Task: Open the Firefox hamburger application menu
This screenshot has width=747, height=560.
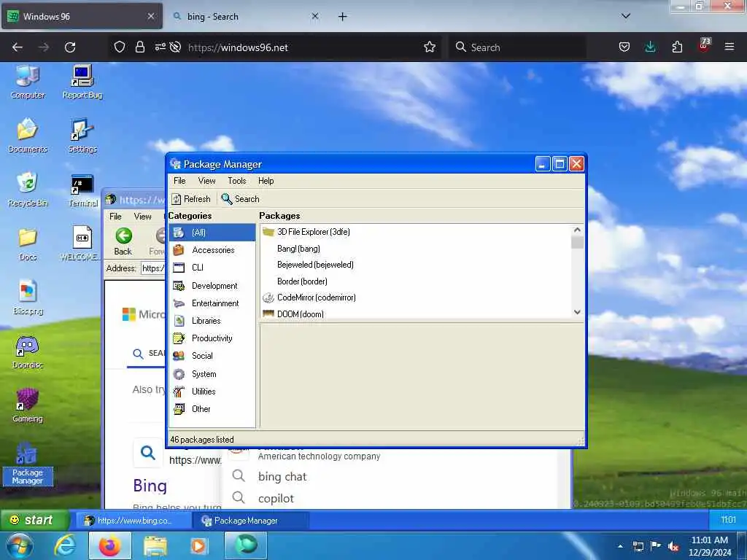Action: point(729,47)
